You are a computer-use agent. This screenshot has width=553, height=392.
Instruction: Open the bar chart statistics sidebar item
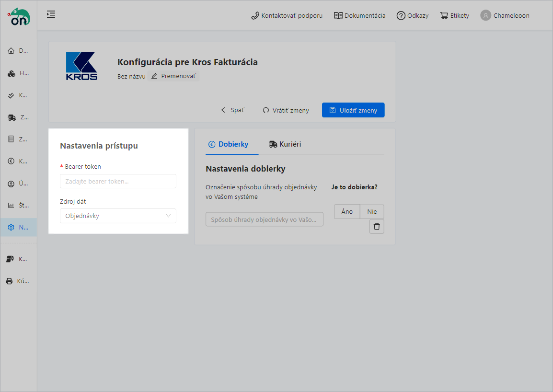click(x=12, y=206)
